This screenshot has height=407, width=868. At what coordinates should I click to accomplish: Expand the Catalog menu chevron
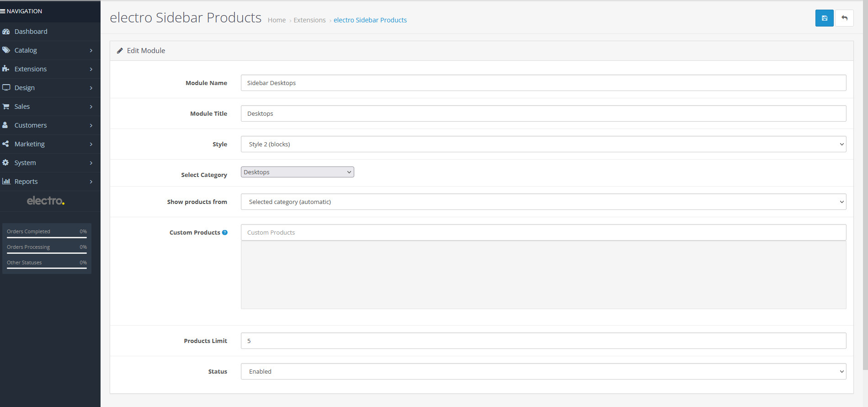click(x=91, y=50)
